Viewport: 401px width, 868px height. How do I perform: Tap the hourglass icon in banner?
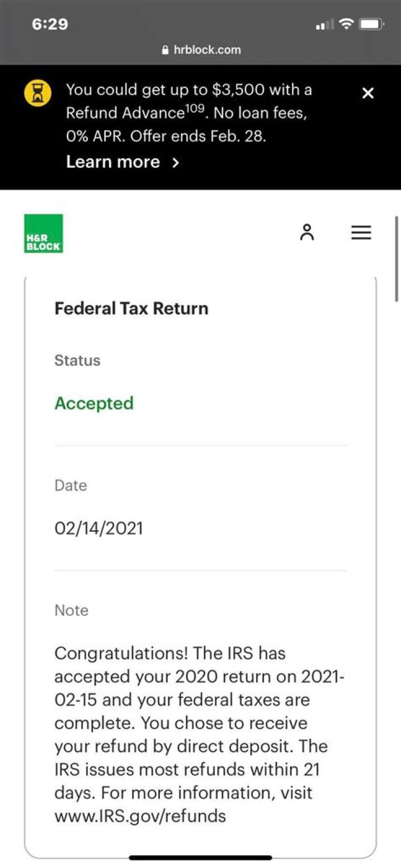click(38, 93)
